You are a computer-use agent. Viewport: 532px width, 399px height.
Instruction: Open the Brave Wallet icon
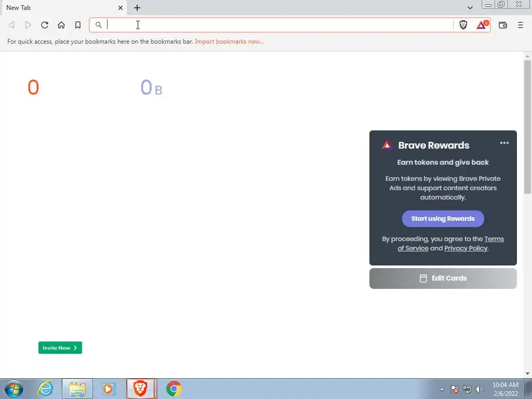(x=503, y=25)
